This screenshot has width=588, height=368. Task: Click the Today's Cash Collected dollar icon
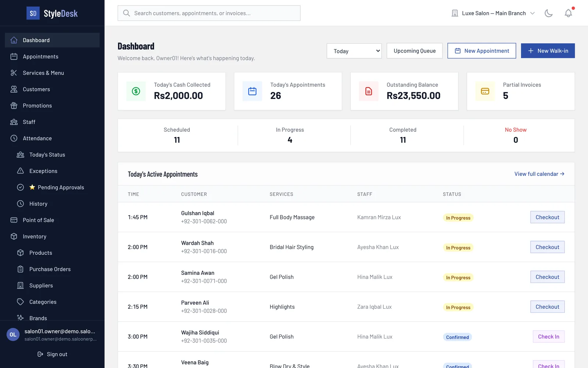(136, 91)
